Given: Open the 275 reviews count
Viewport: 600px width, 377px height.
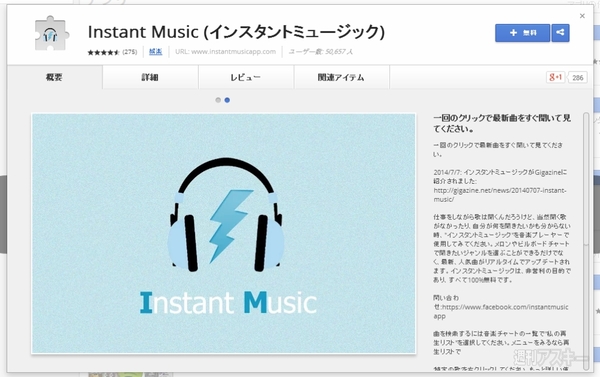Looking at the screenshot, I should click(130, 52).
